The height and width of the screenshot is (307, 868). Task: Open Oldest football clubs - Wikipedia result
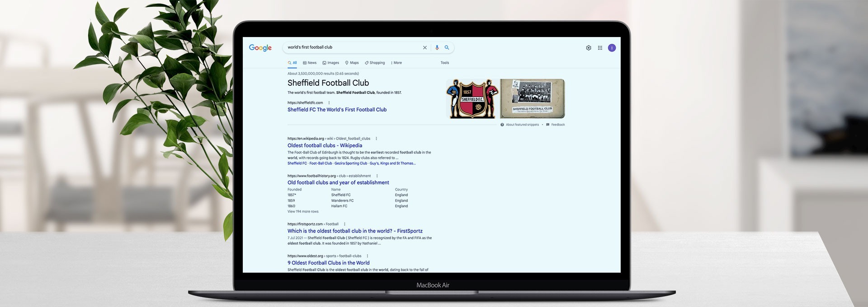pos(325,145)
